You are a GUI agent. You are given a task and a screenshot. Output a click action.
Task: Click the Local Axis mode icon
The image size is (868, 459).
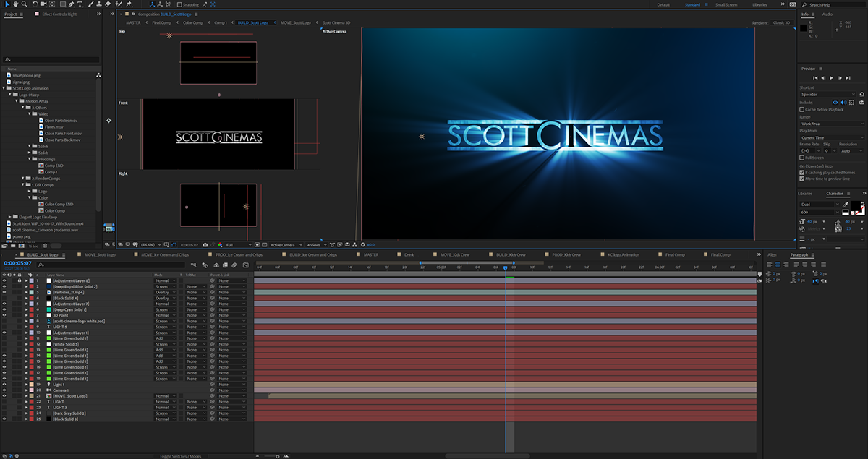point(153,4)
